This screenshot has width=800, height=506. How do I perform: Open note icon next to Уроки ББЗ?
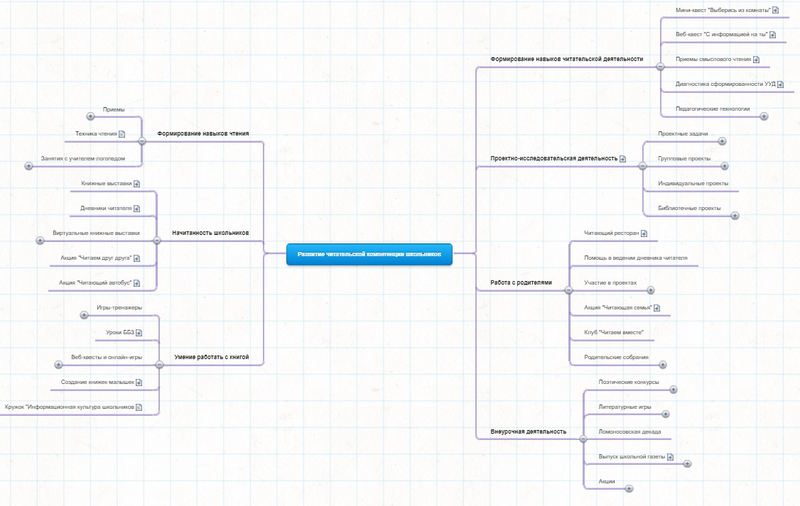139,333
